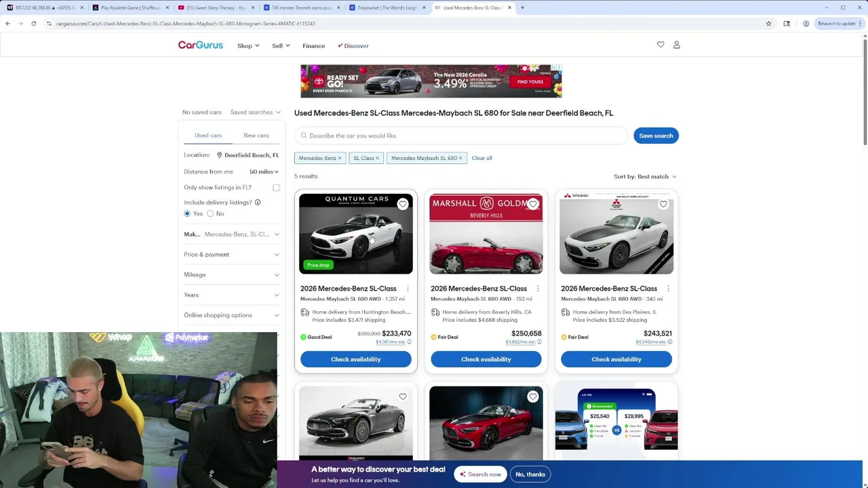Click the search magnifier icon
The height and width of the screenshot is (488, 868).
tap(304, 136)
